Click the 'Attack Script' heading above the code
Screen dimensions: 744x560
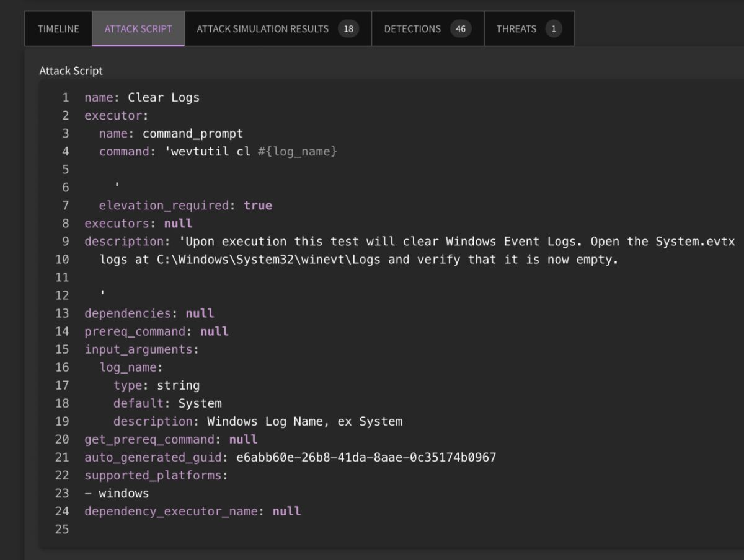click(x=71, y=71)
